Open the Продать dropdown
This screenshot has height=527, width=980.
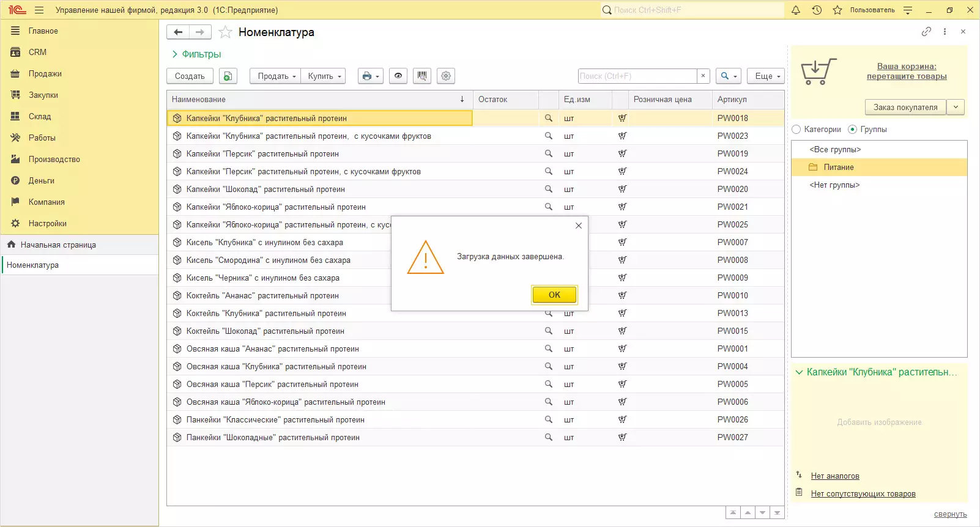277,76
